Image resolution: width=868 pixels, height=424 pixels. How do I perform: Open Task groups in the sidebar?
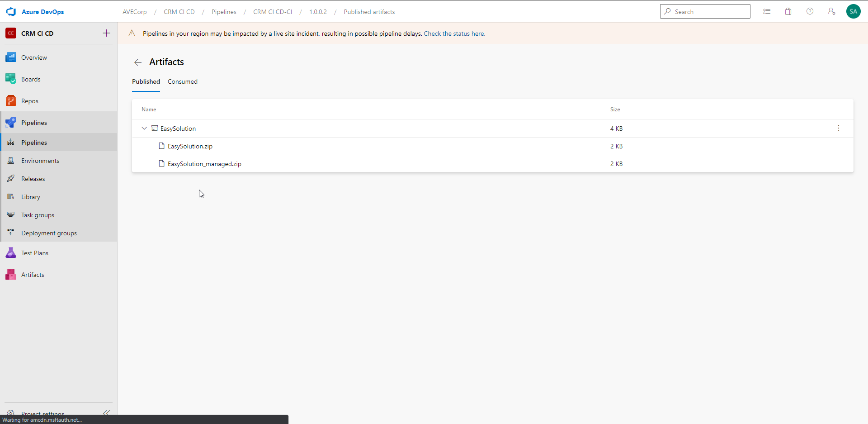59,215
